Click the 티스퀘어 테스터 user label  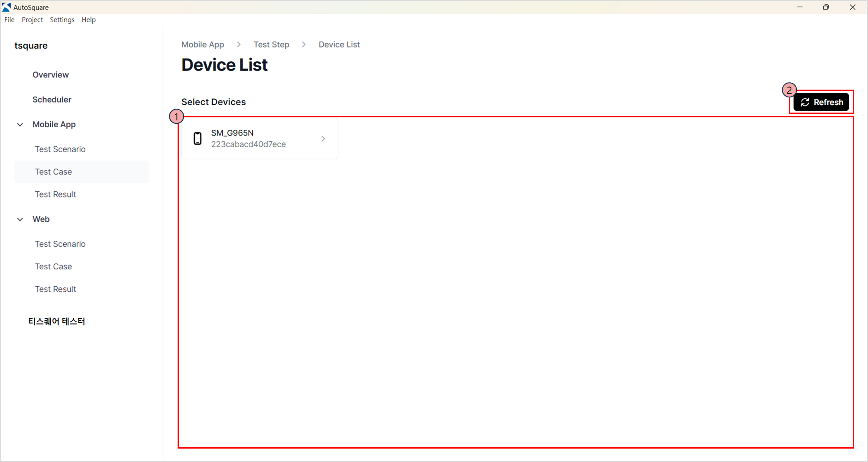coord(57,321)
